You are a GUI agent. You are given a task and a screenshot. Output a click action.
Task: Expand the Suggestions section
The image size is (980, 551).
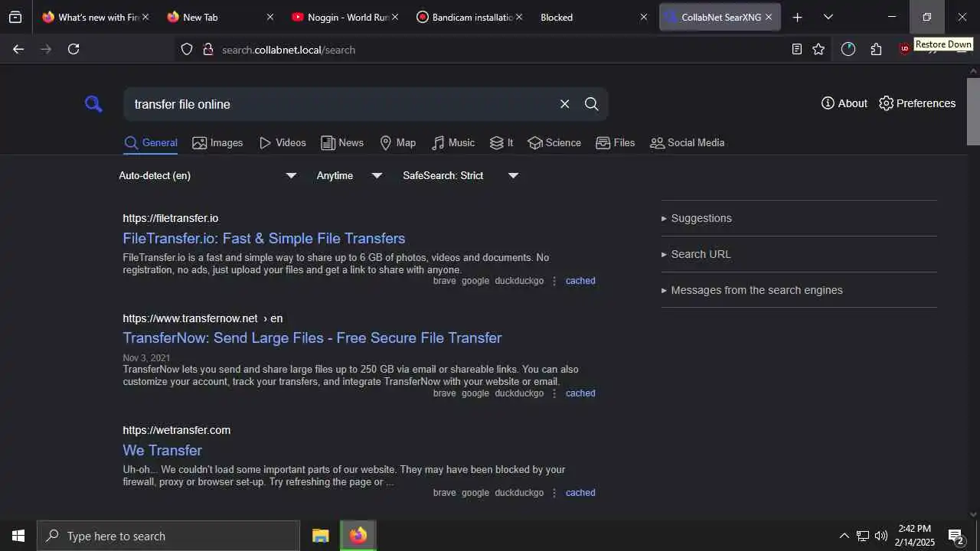point(697,218)
